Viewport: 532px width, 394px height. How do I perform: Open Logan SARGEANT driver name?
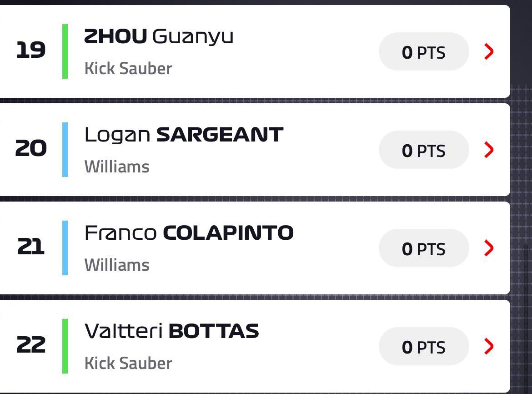(x=184, y=135)
